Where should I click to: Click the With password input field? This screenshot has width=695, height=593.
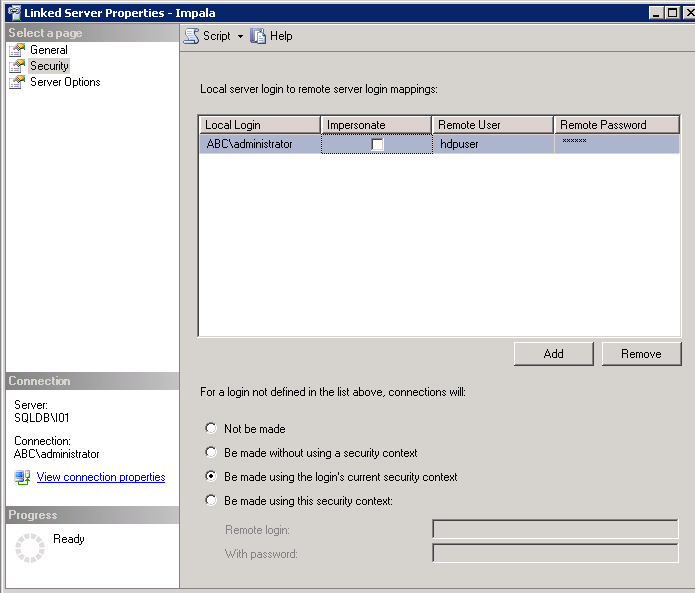(x=555, y=553)
